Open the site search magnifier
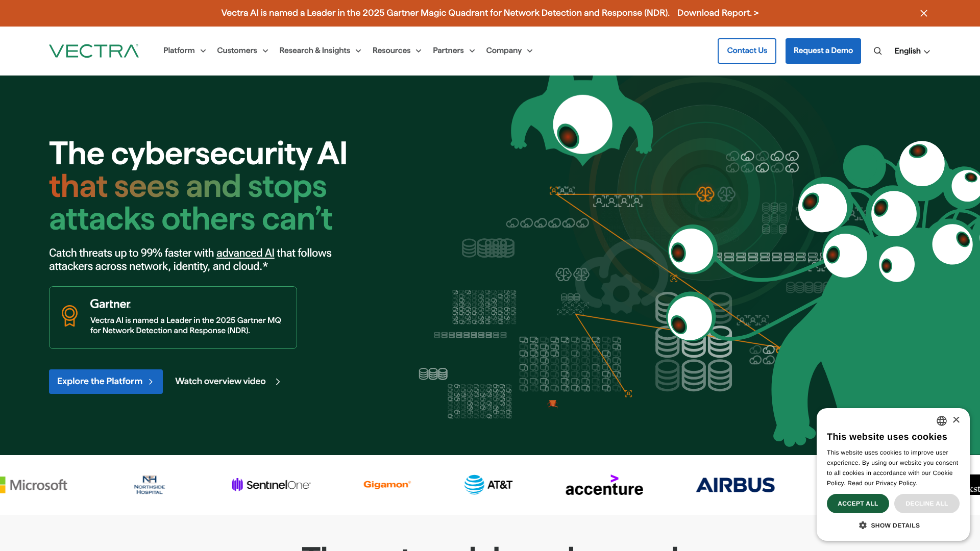Image resolution: width=980 pixels, height=551 pixels. (x=878, y=51)
